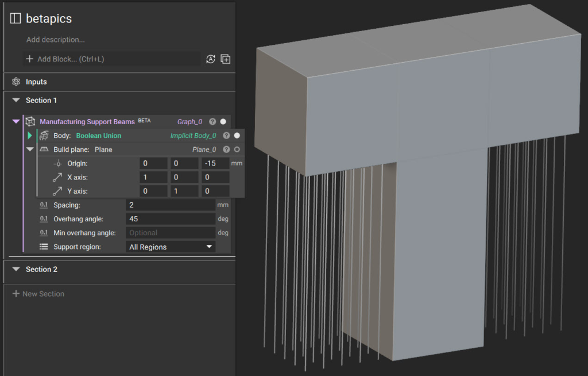The image size is (588, 376).
Task: Open help for Manufacturing Support Beams block
Action: pyautogui.click(x=212, y=121)
